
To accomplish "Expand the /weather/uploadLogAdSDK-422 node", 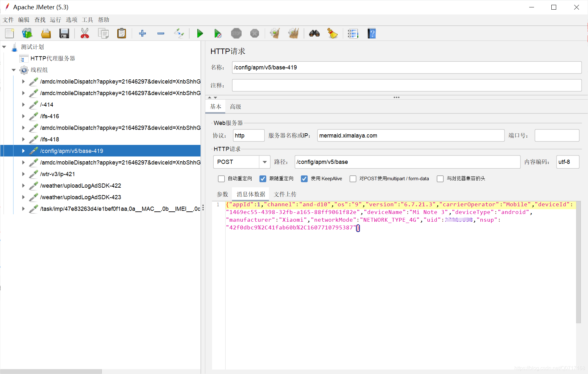I will point(23,186).
